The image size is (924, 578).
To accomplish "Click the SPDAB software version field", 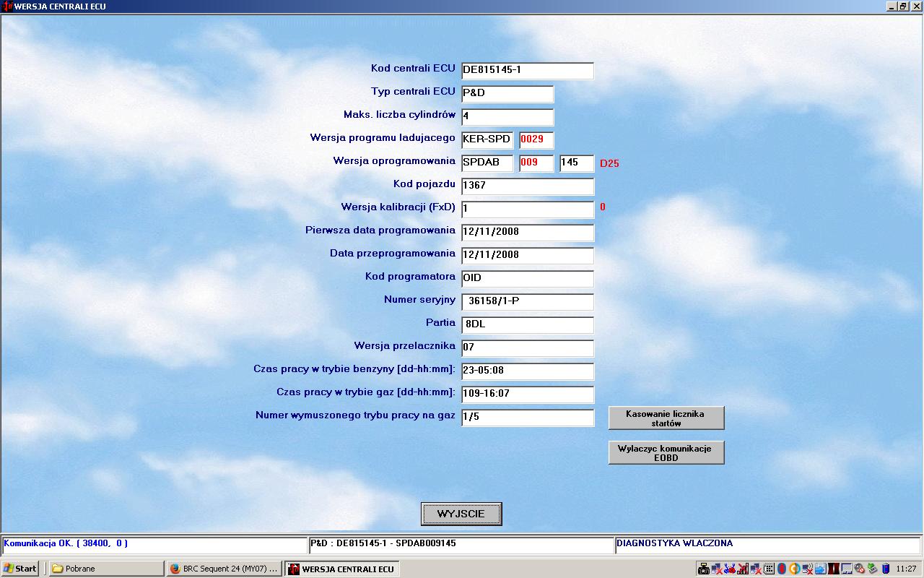I will coord(487,163).
